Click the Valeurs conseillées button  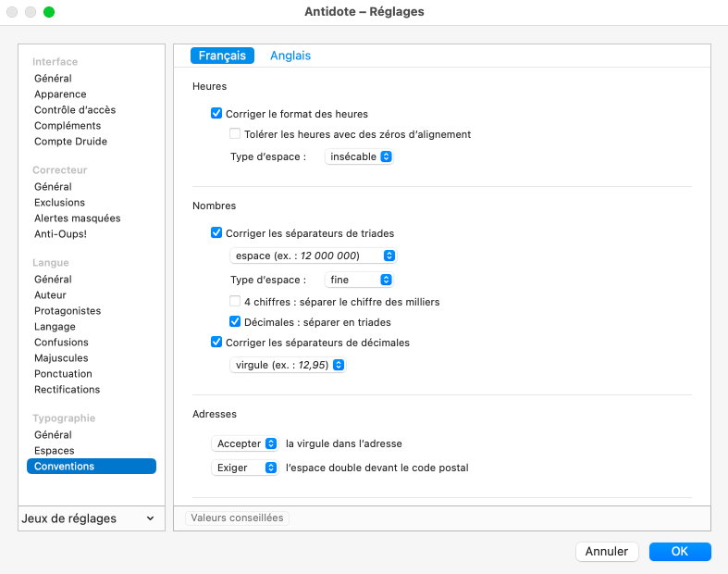[x=238, y=518]
